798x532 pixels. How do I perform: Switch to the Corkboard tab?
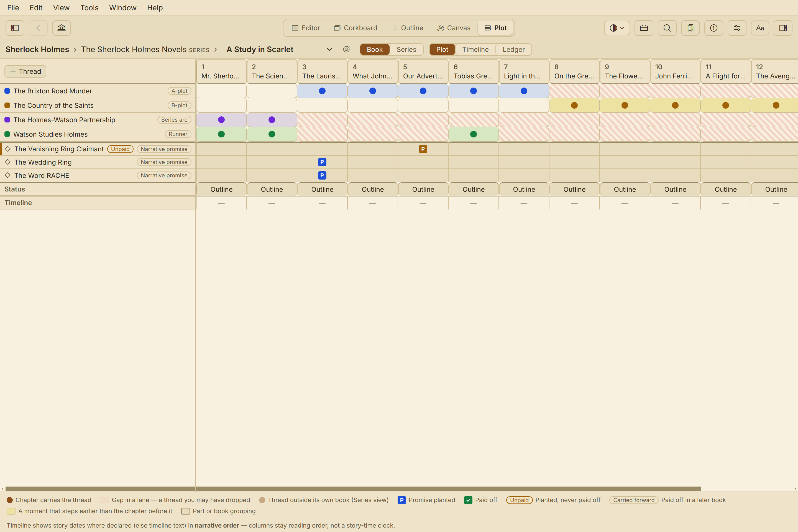(355, 28)
